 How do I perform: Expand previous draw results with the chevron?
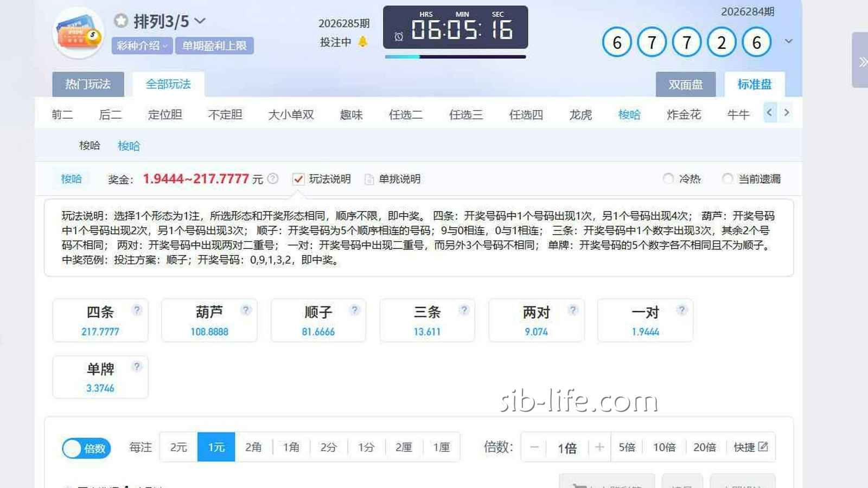[789, 41]
